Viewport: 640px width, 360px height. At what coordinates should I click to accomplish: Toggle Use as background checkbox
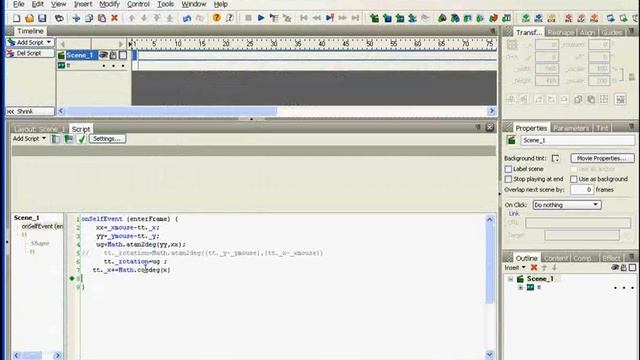tap(573, 179)
